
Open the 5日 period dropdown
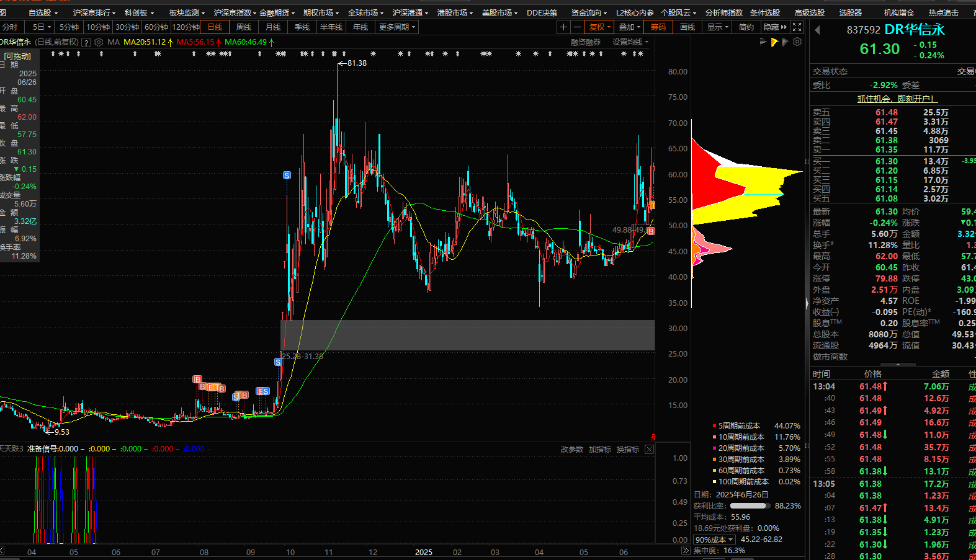coord(42,27)
